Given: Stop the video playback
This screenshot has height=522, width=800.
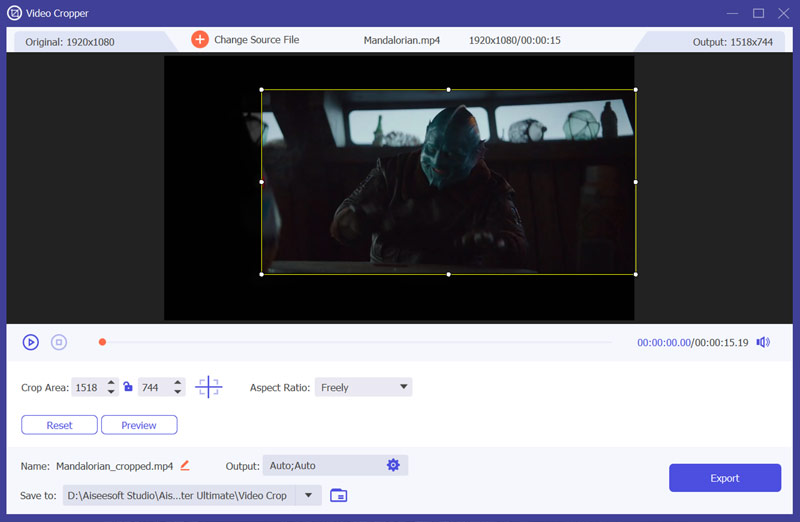Looking at the screenshot, I should pyautogui.click(x=59, y=342).
